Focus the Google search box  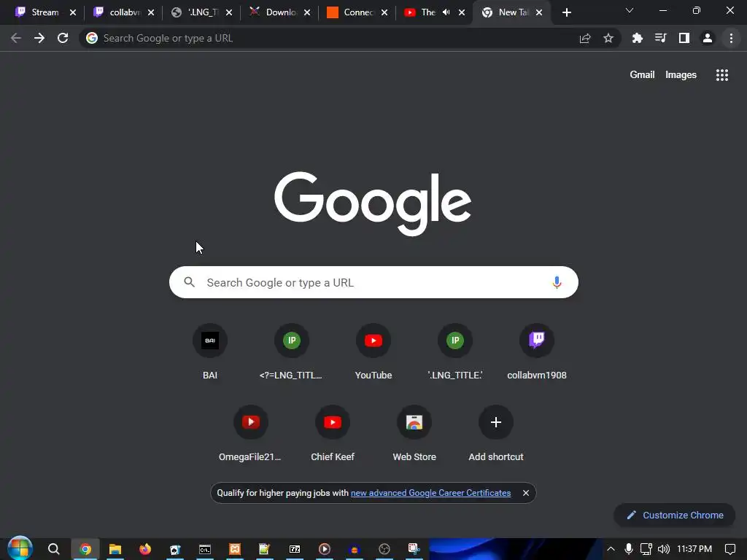[374, 282]
